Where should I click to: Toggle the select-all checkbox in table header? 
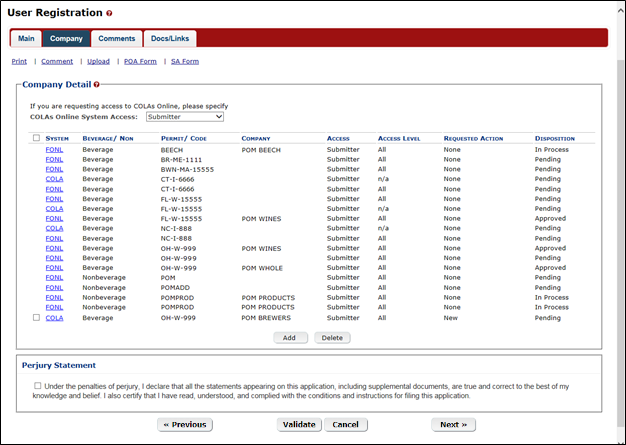click(36, 138)
